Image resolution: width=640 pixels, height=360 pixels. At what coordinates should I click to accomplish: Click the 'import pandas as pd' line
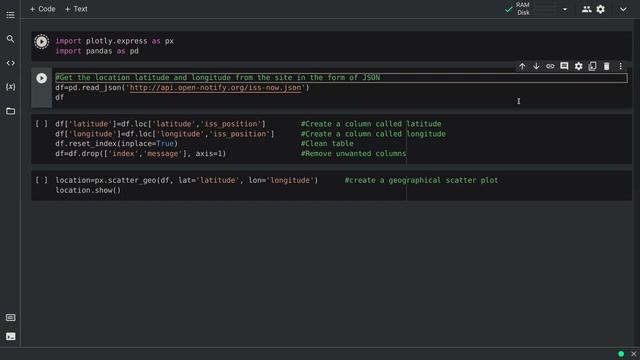pyautogui.click(x=97, y=51)
